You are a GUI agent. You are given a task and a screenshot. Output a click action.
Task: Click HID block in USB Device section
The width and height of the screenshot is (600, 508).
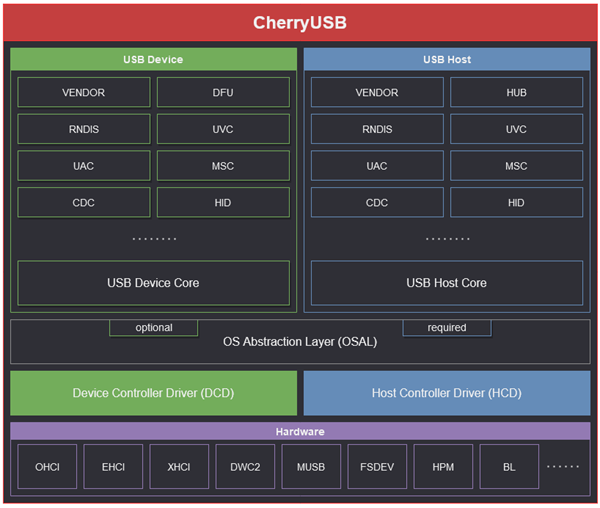(223, 203)
